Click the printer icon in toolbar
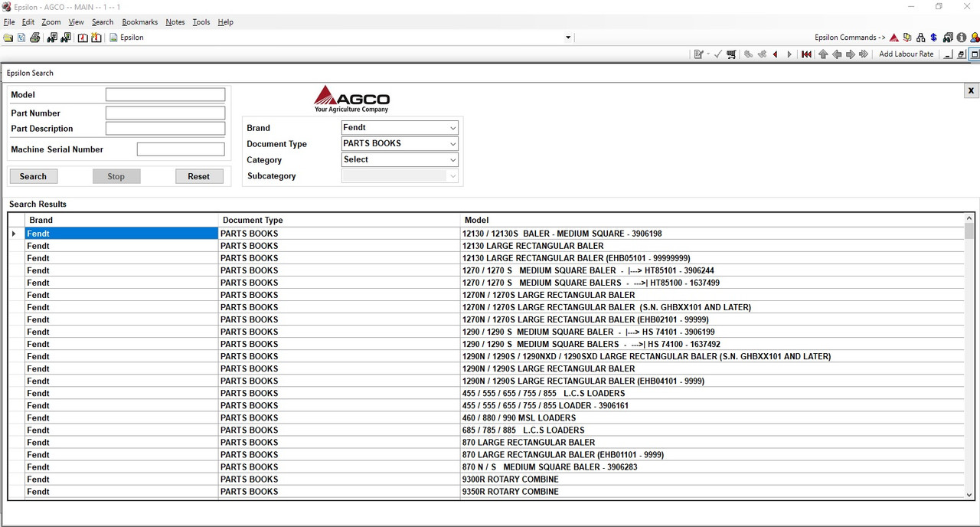The height and width of the screenshot is (527, 980). 34,38
